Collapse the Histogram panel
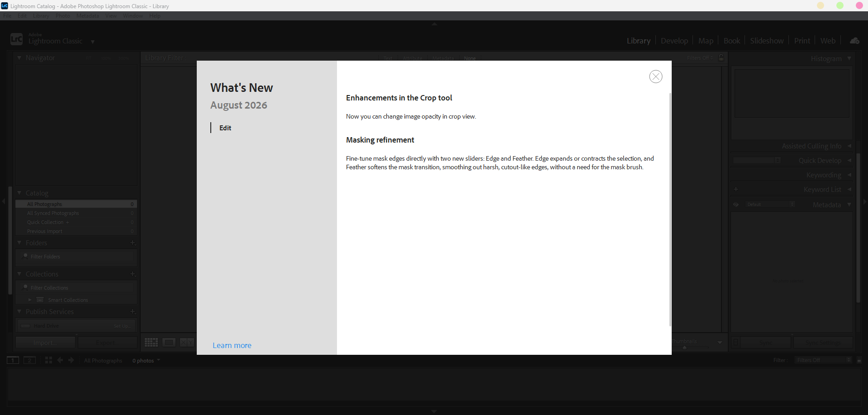 pos(849,58)
